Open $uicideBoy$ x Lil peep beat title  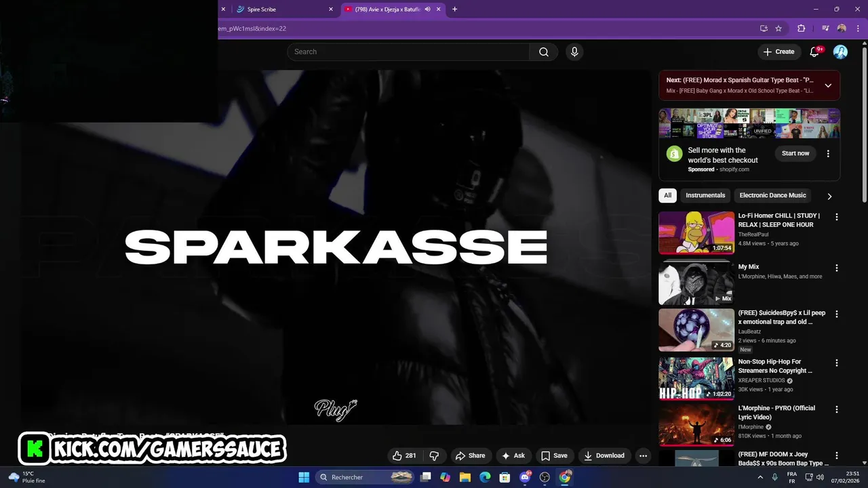pyautogui.click(x=782, y=317)
